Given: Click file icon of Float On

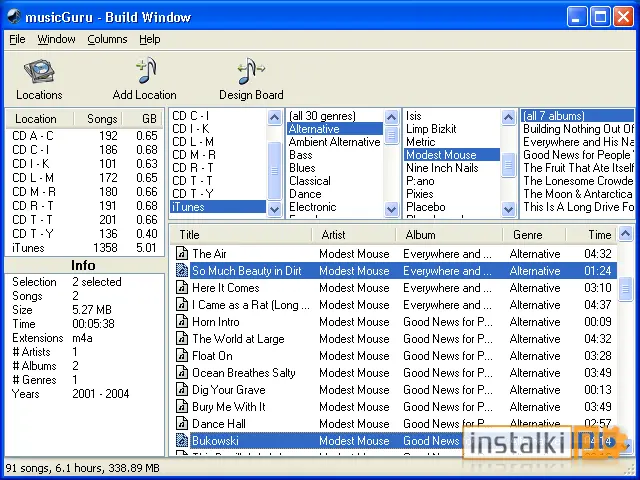Looking at the screenshot, I should click(x=182, y=356).
